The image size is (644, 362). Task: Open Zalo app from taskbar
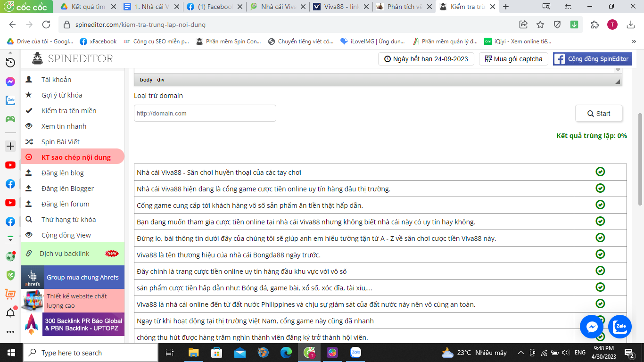355,353
